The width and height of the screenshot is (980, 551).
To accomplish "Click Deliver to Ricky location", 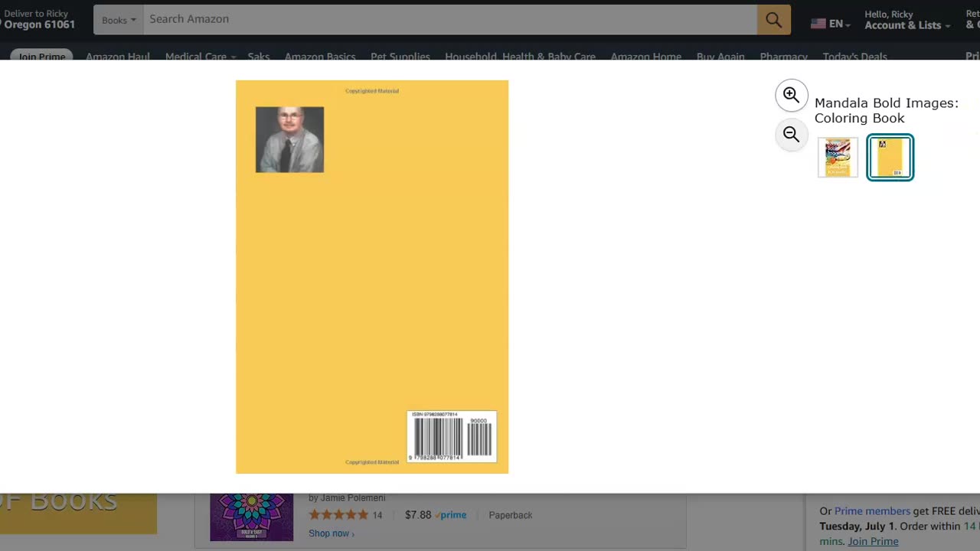I will coord(38,20).
